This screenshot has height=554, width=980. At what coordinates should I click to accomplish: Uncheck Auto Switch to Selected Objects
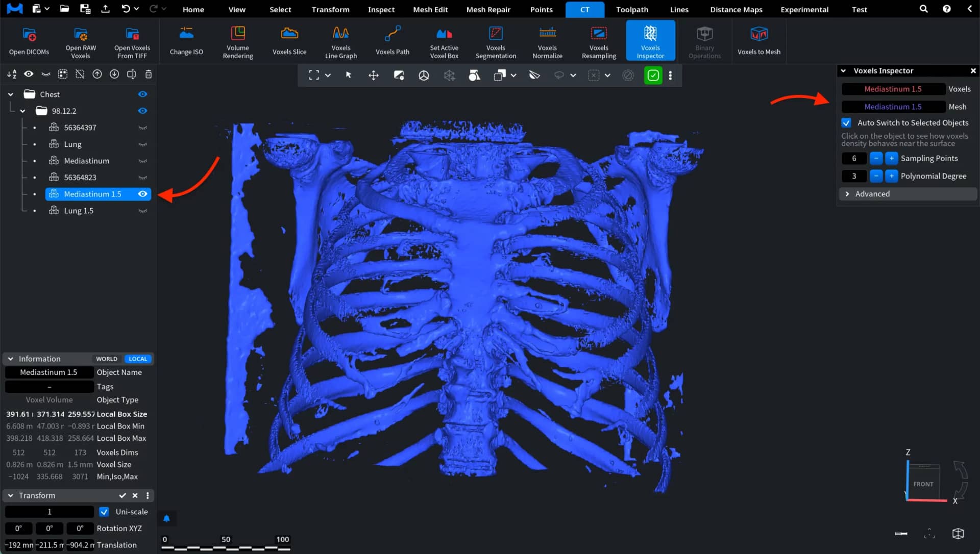pyautogui.click(x=846, y=123)
